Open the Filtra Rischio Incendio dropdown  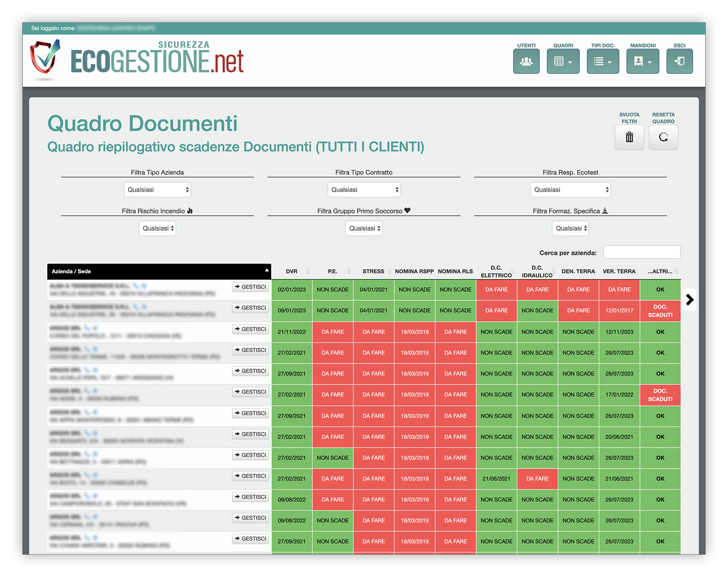pyautogui.click(x=157, y=228)
